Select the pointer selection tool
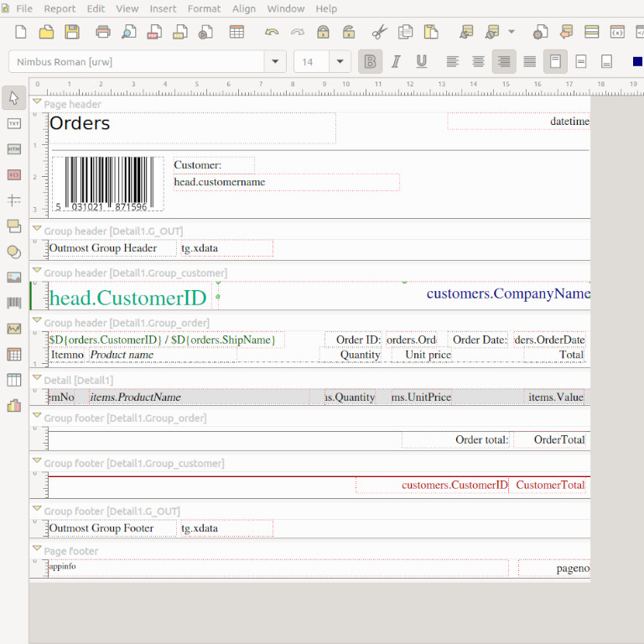 pyautogui.click(x=13, y=98)
